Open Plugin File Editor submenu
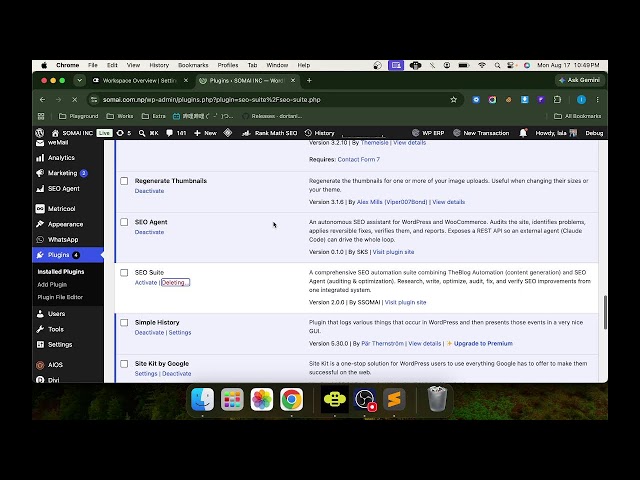This screenshot has width=640, height=480. (x=60, y=297)
